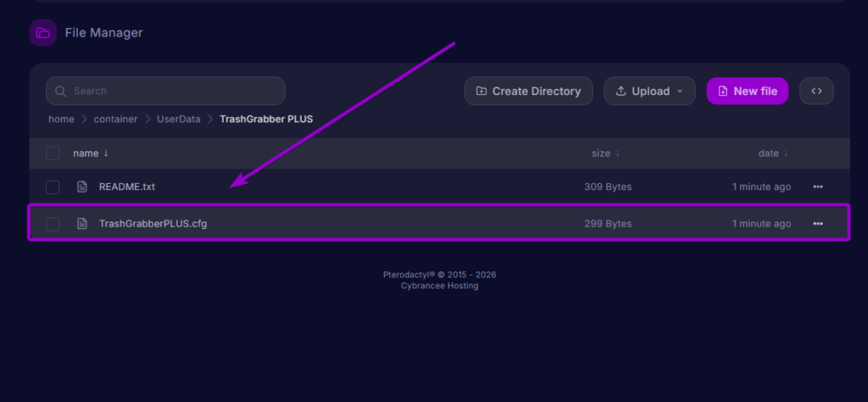
Task: Check the README.txt checkbox
Action: pos(53,187)
